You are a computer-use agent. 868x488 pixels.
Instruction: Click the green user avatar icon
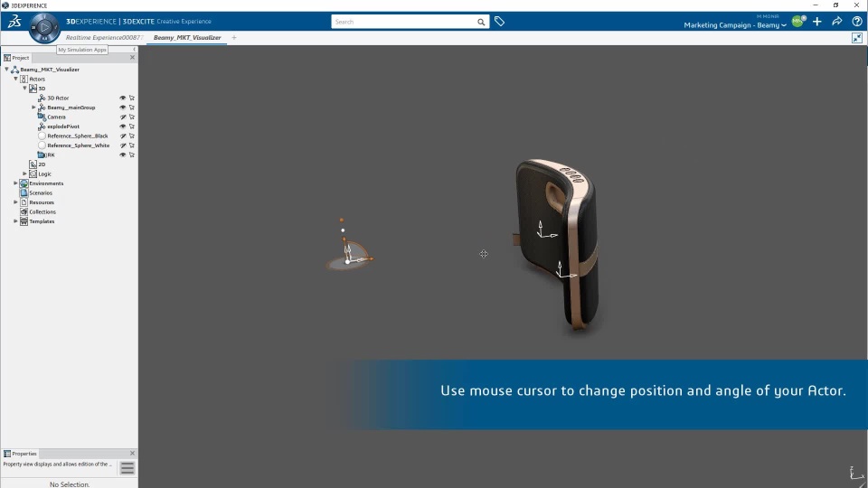click(798, 22)
